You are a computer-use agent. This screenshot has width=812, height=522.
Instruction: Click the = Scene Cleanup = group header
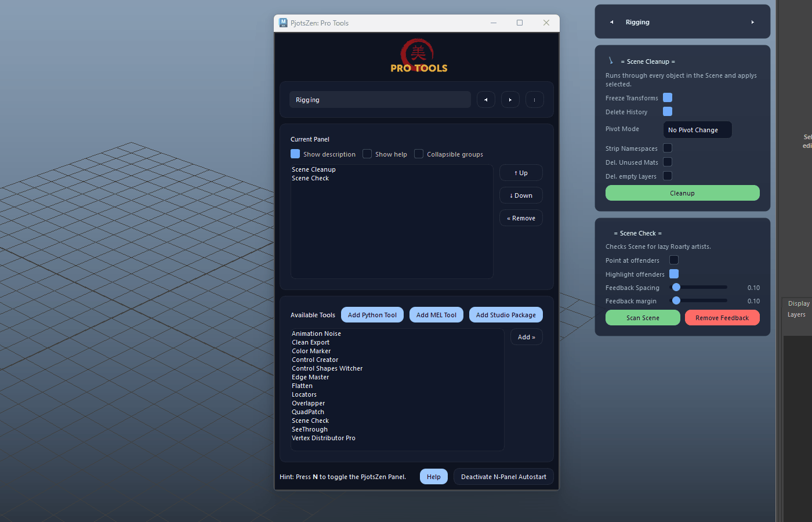point(648,61)
